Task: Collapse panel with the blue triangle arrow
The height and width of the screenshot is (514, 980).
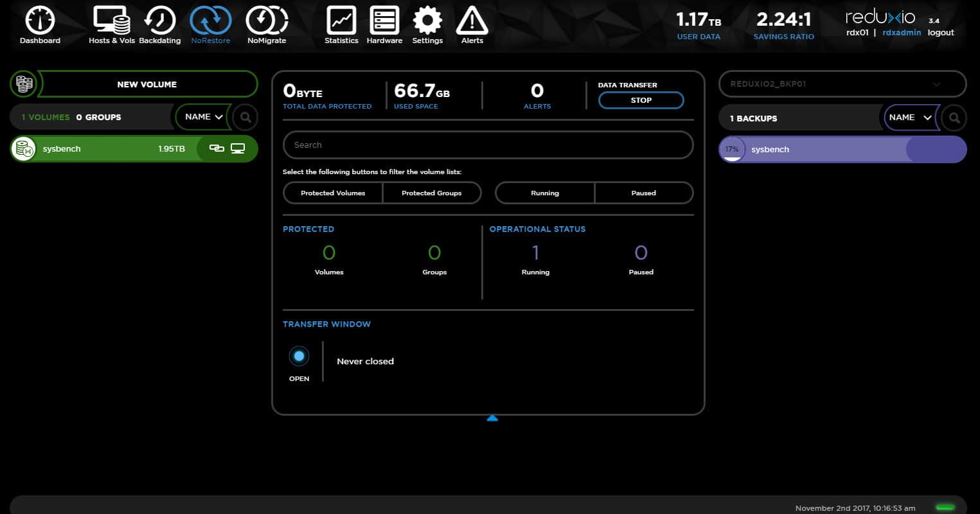Action: pyautogui.click(x=492, y=418)
